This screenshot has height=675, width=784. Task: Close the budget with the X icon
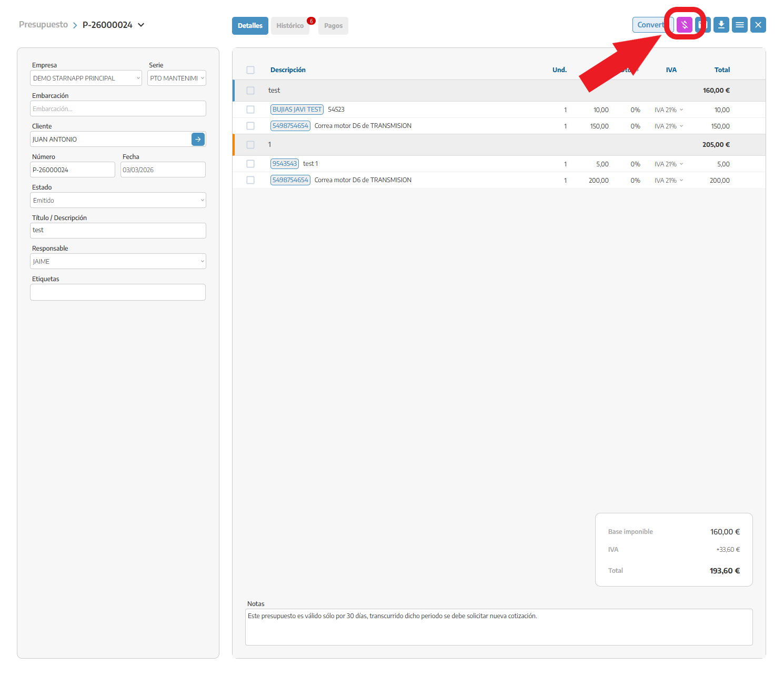pyautogui.click(x=758, y=25)
